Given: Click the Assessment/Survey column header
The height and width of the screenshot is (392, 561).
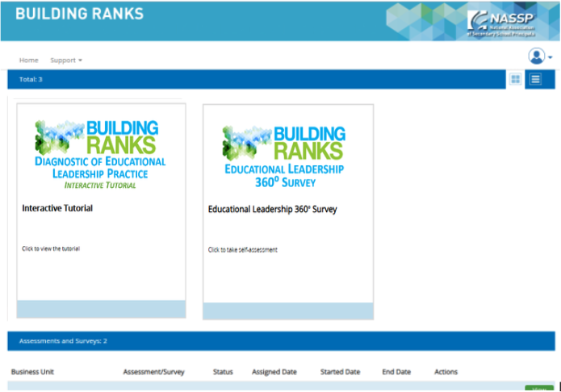Looking at the screenshot, I should click(x=154, y=372).
